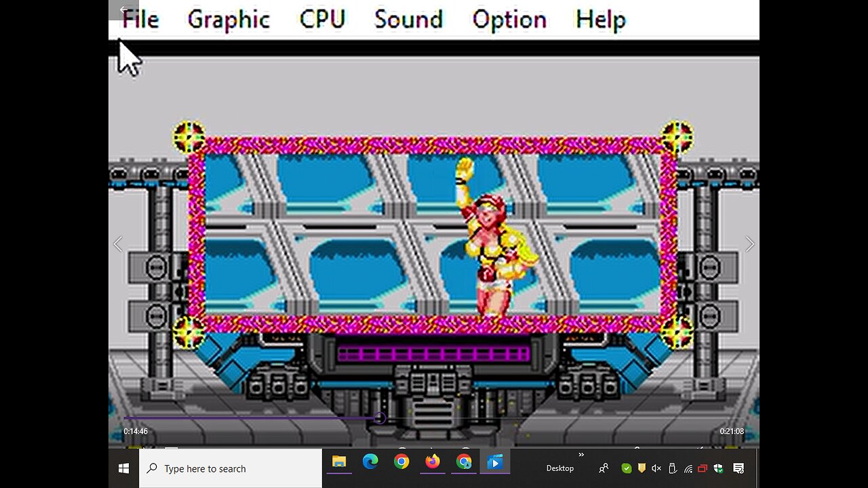The height and width of the screenshot is (488, 868).
Task: Go to next item with right chevron
Action: click(749, 244)
